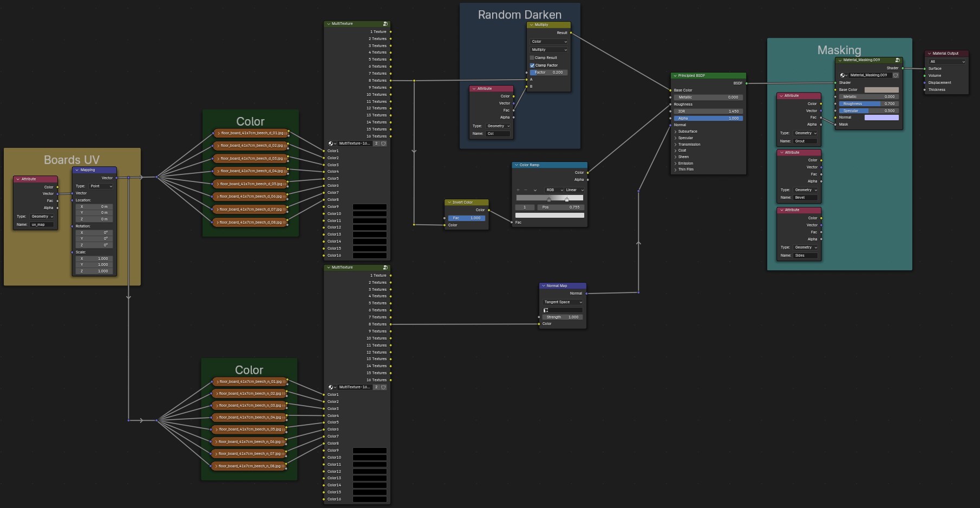Click fake user shield on top MultiTexture node

383,144
